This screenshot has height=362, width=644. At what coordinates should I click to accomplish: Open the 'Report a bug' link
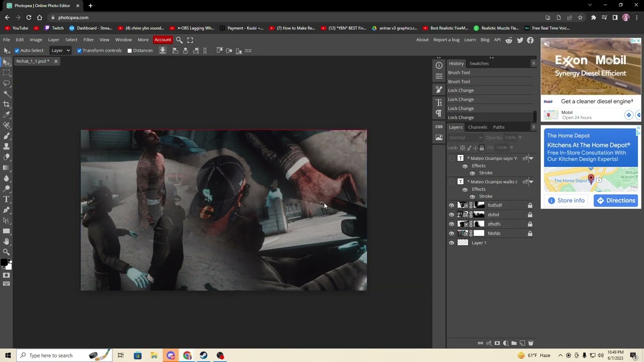tap(446, 40)
